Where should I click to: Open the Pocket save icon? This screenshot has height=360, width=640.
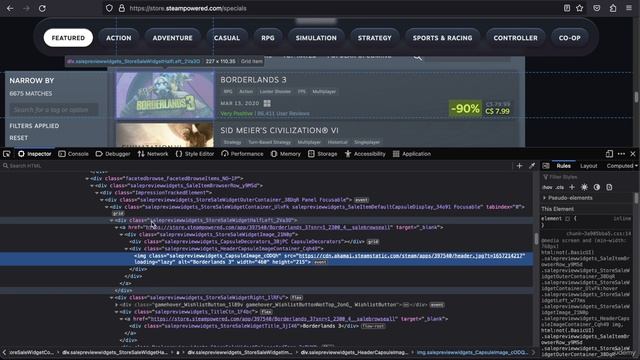click(597, 8)
